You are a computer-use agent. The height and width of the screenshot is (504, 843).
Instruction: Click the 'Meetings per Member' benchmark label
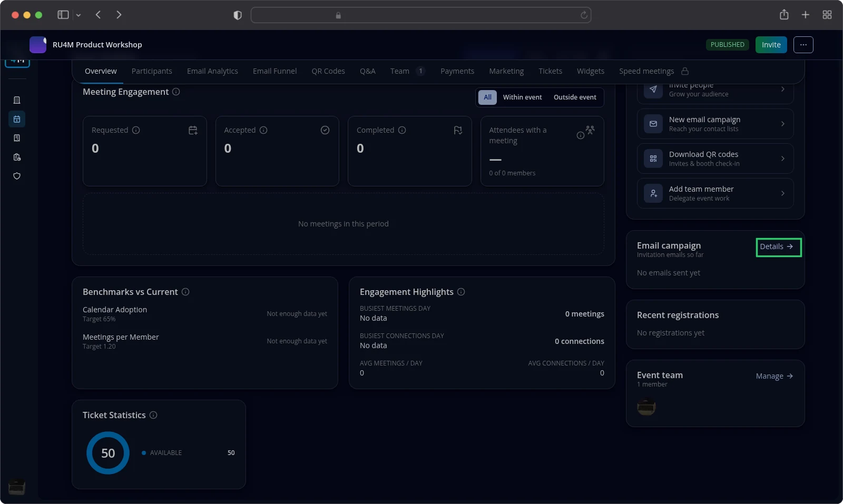point(121,337)
